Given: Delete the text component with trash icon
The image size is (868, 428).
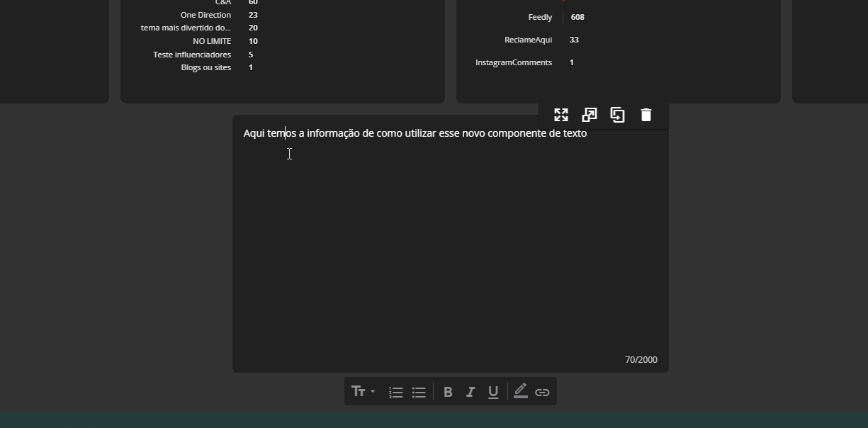Looking at the screenshot, I should click(646, 115).
